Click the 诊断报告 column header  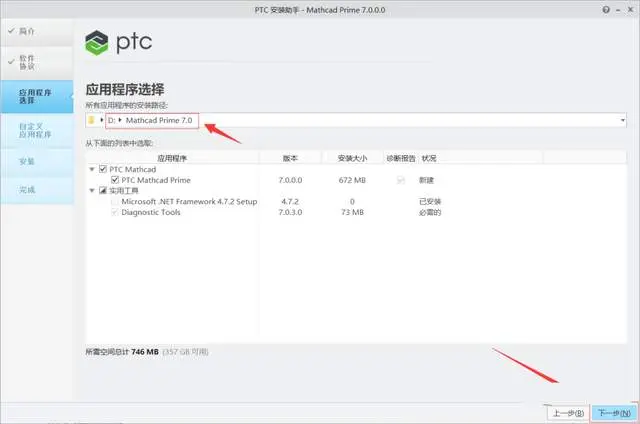point(401,158)
